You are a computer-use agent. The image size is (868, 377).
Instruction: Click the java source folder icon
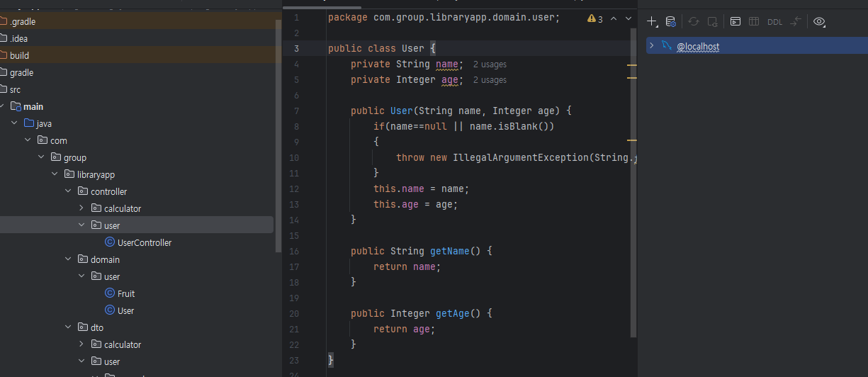click(x=29, y=123)
